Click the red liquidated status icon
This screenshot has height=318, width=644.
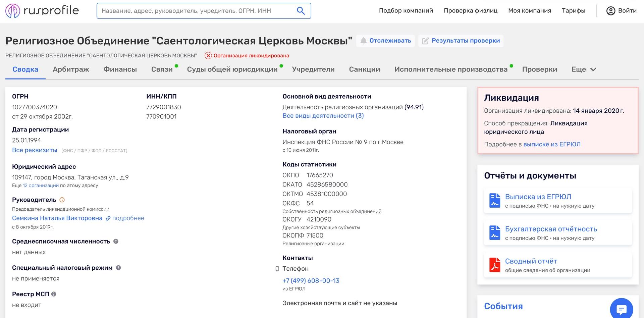(208, 56)
